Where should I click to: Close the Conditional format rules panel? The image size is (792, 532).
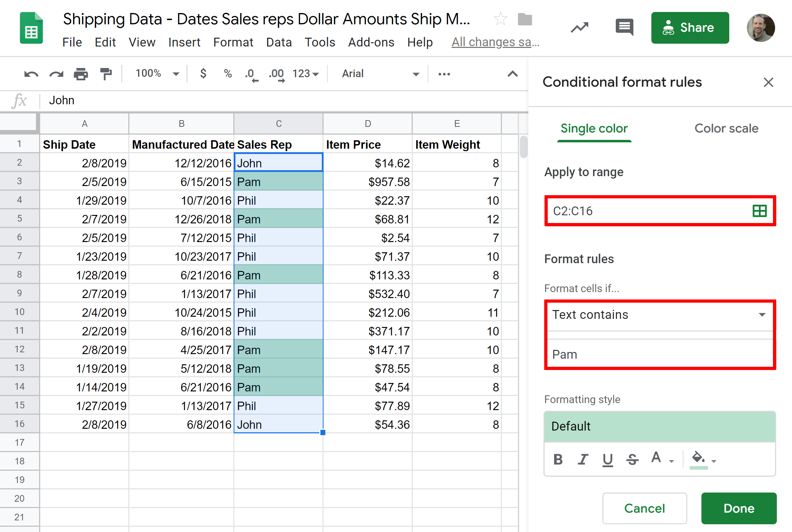[768, 82]
